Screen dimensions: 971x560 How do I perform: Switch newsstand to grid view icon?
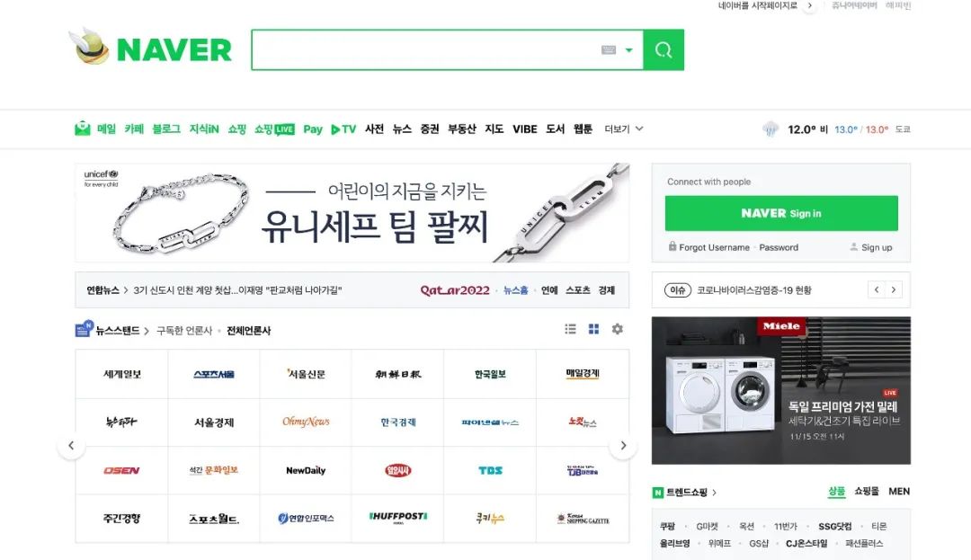pos(594,329)
